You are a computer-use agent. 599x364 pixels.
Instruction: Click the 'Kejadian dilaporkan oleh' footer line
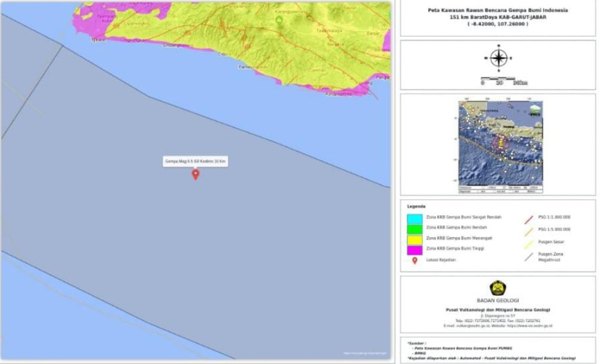pos(491,358)
